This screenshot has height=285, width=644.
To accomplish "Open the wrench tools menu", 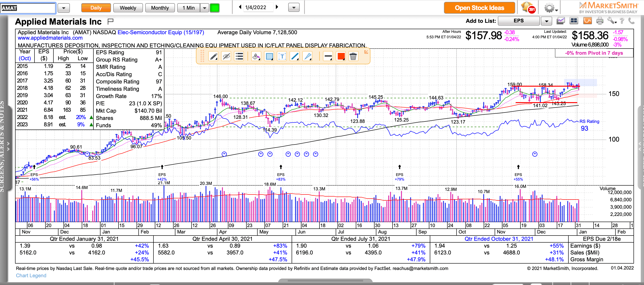I will (x=612, y=21).
